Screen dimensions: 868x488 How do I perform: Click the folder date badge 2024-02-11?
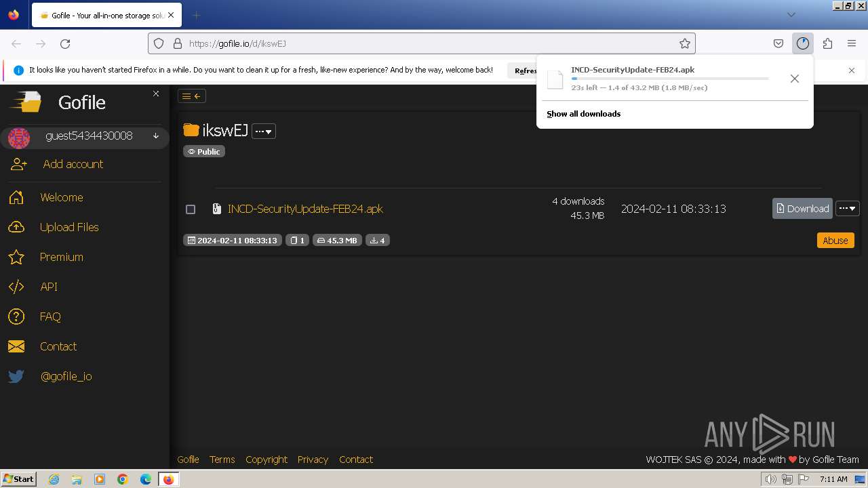pos(233,240)
